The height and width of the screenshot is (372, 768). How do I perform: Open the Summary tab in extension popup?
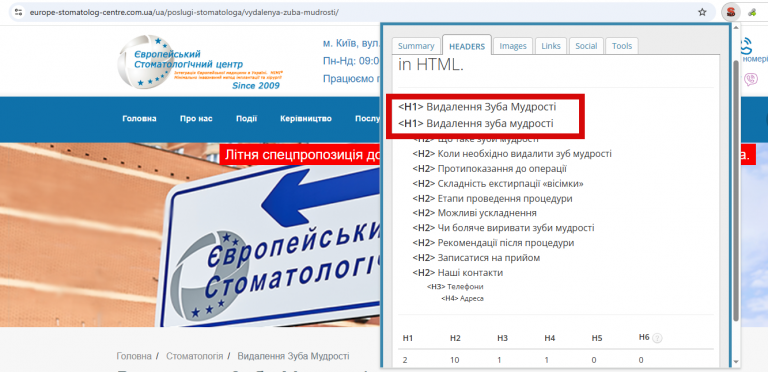point(416,46)
